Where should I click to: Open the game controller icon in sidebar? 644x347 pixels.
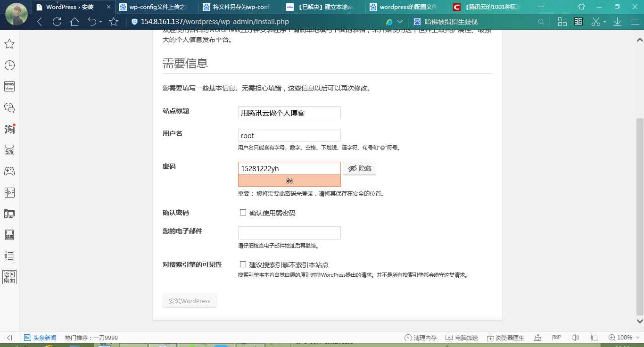tap(9, 171)
